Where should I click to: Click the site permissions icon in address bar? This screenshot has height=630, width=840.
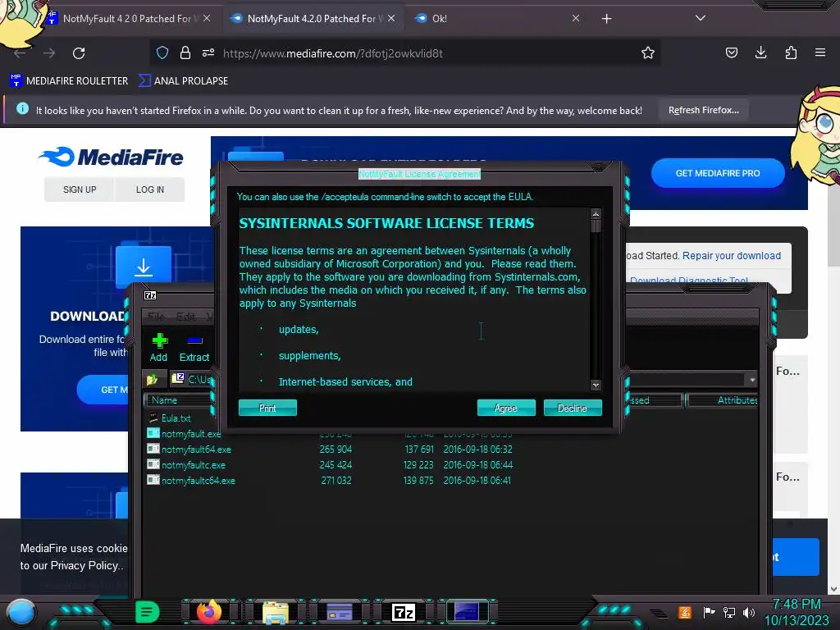click(208, 52)
